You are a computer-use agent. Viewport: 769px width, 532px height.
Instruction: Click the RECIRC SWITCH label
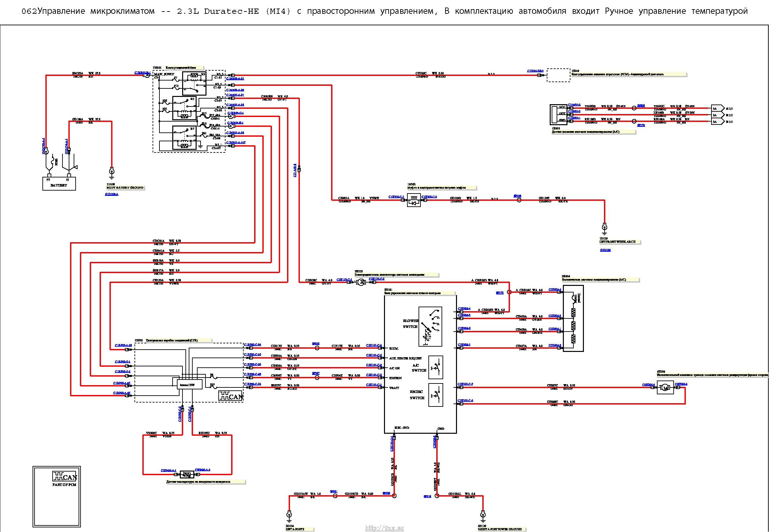pyautogui.click(x=417, y=395)
